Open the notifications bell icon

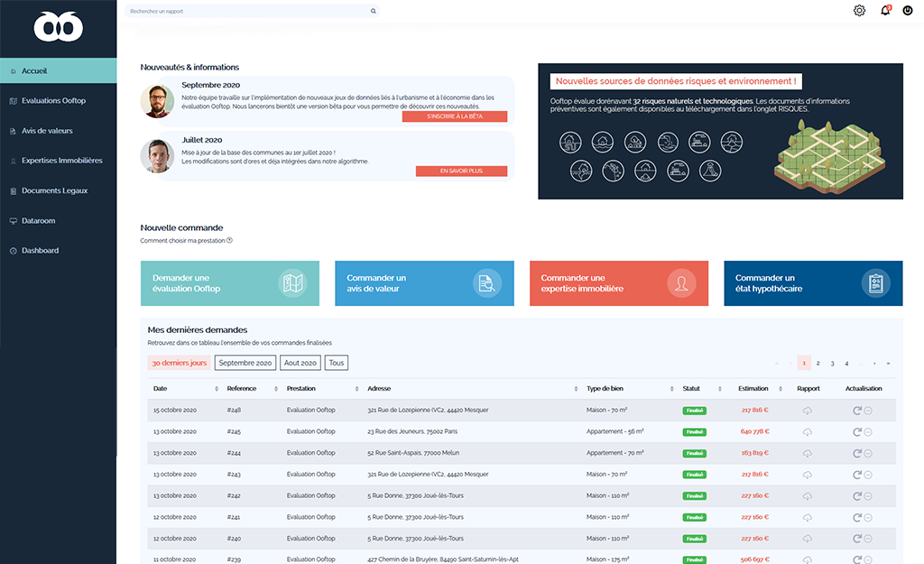pyautogui.click(x=885, y=10)
